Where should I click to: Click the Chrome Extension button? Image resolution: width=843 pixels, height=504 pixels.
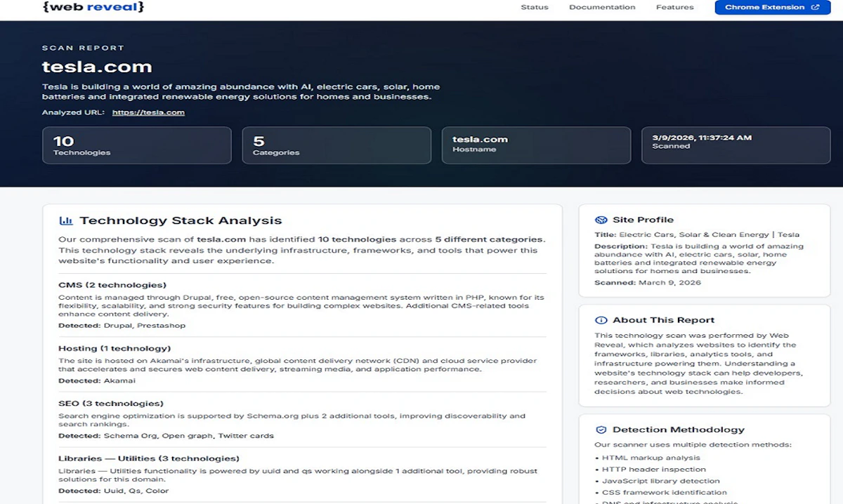click(773, 8)
